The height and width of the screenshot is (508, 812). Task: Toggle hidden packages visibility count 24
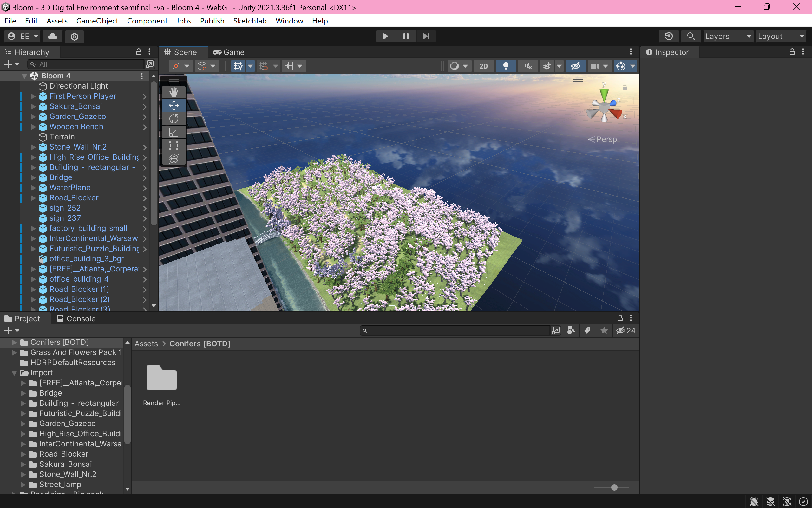[x=626, y=331]
